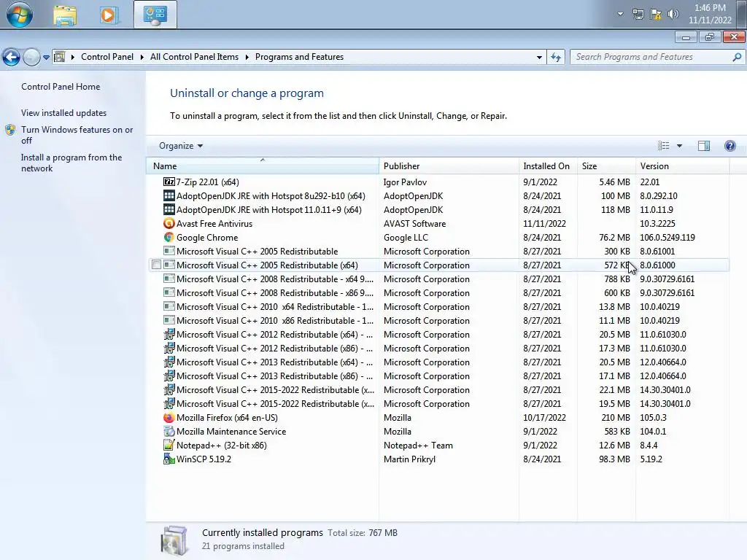747x560 pixels.
Task: Go back with the Back arrow
Action: [12, 57]
